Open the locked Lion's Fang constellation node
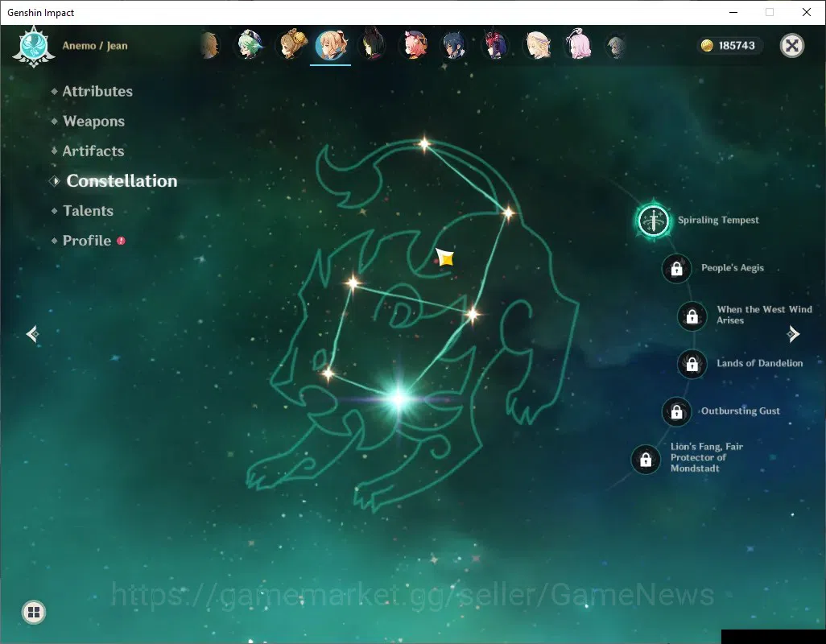 [x=646, y=460]
